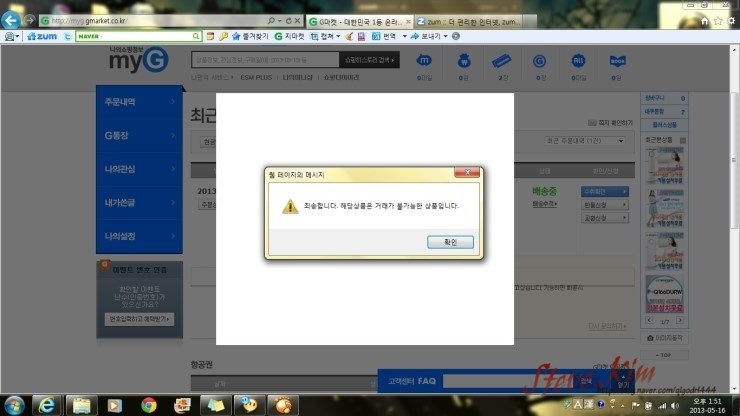Click the zum home logo in toolbar
The height and width of the screenshot is (416, 740).
pos(42,36)
